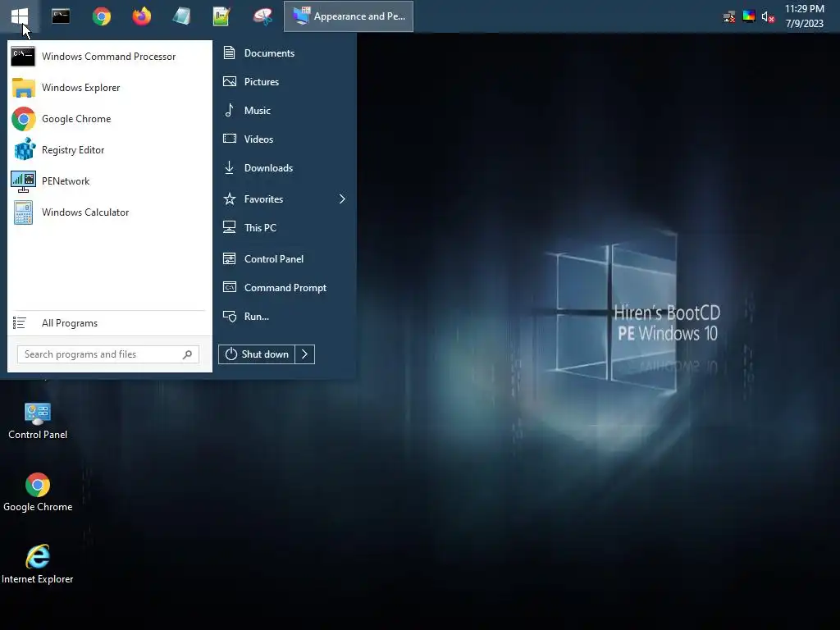Open the clock and date panel
This screenshot has height=630, width=840.
(x=804, y=16)
